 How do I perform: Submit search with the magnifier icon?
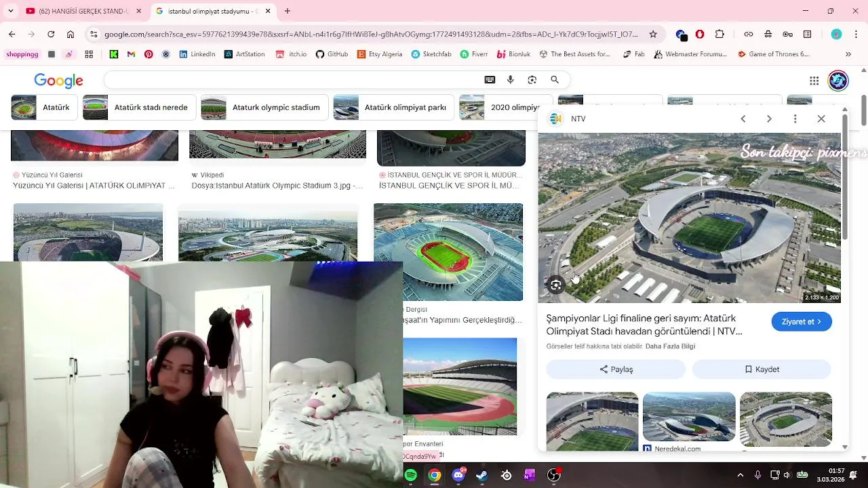[x=555, y=80]
